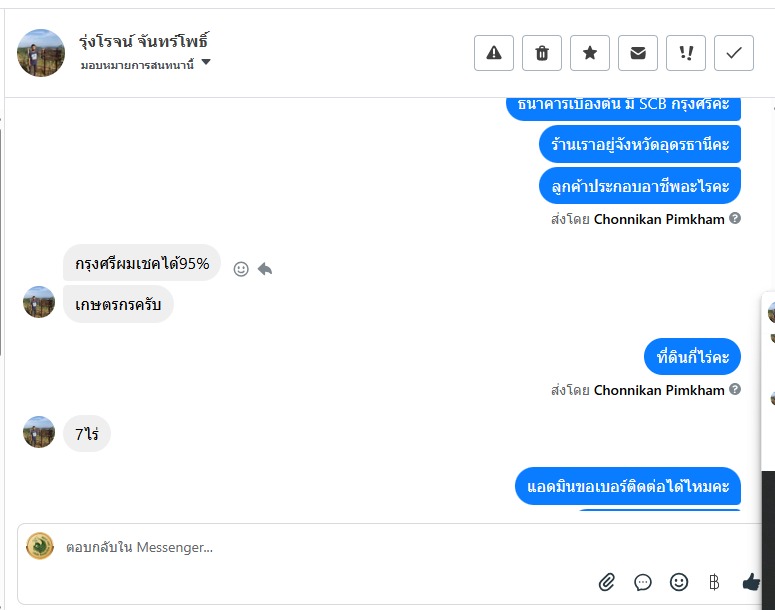The image size is (775, 610).
Task: React to the 'กรุงศรีผมเชคได้95%' message with emoji
Action: [x=241, y=268]
